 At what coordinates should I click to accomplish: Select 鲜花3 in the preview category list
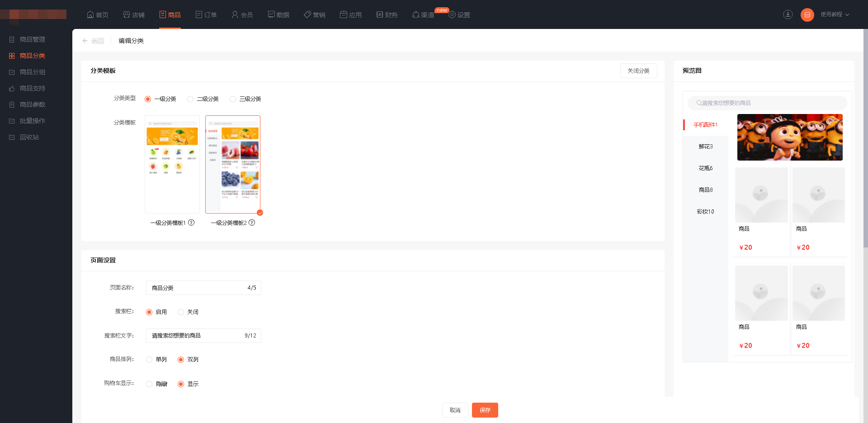[705, 147]
